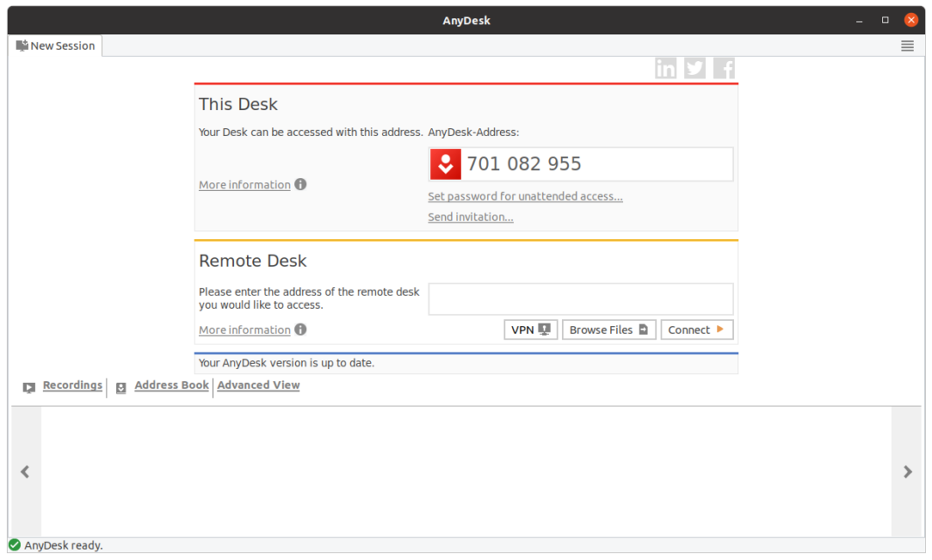Click the Connect button's arrow indicator
Image resolution: width=932 pixels, height=560 pixels.
point(721,330)
